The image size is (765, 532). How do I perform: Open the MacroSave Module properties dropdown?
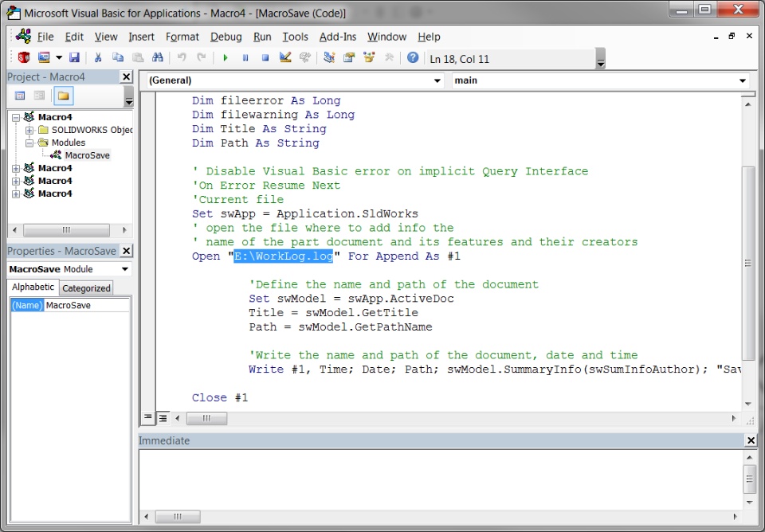[125, 269]
